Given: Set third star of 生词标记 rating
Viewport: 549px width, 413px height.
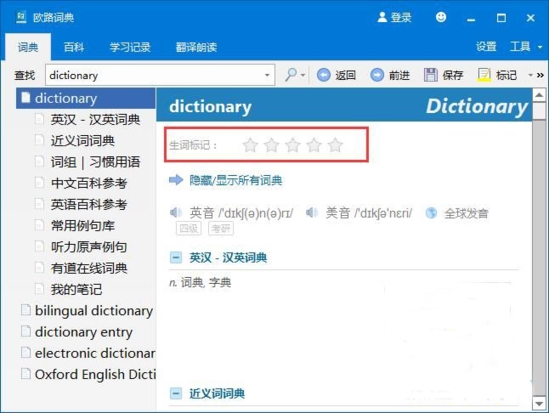Looking at the screenshot, I should (293, 145).
